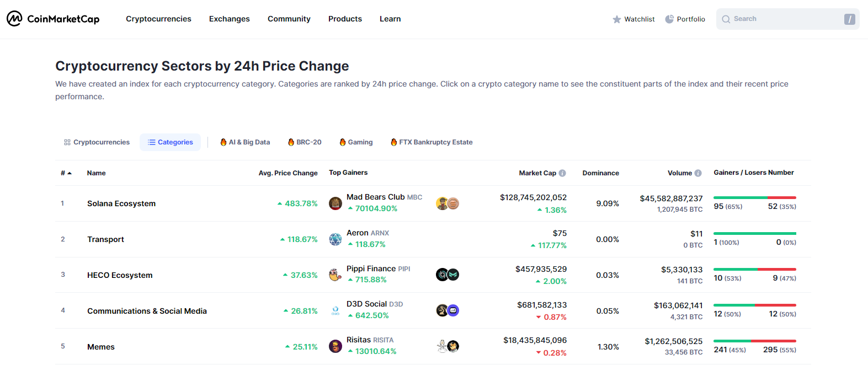Open the Gaming category
868x365 pixels.
pyautogui.click(x=356, y=142)
